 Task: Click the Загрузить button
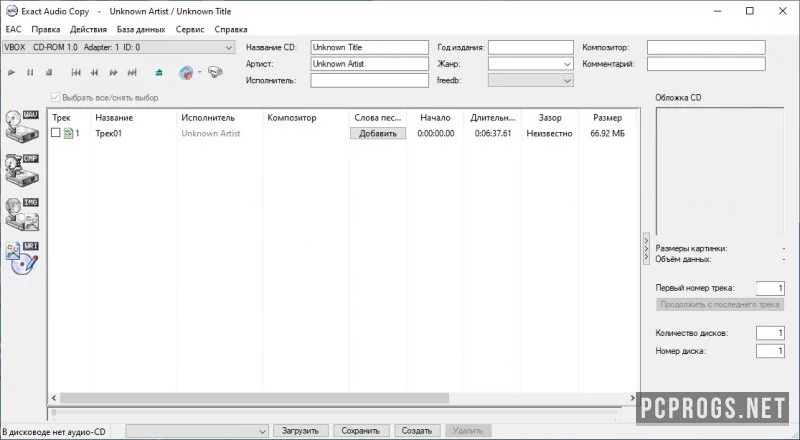coord(300,431)
